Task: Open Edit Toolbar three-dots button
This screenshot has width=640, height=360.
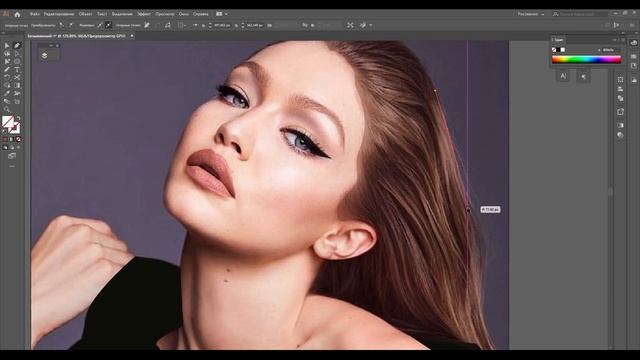Action: click(x=12, y=166)
